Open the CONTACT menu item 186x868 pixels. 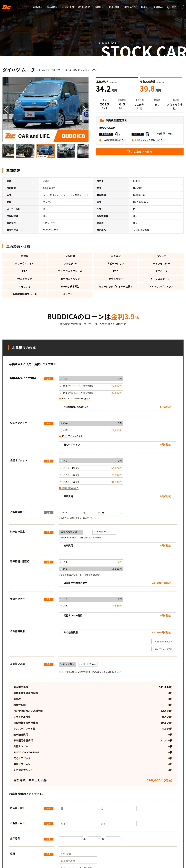click(159, 7)
